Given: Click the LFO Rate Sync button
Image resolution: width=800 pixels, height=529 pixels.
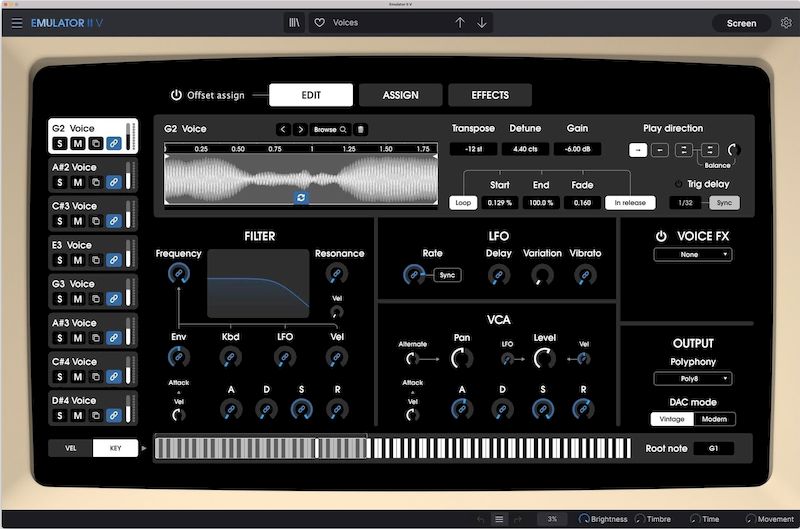Looking at the screenshot, I should coord(447,275).
